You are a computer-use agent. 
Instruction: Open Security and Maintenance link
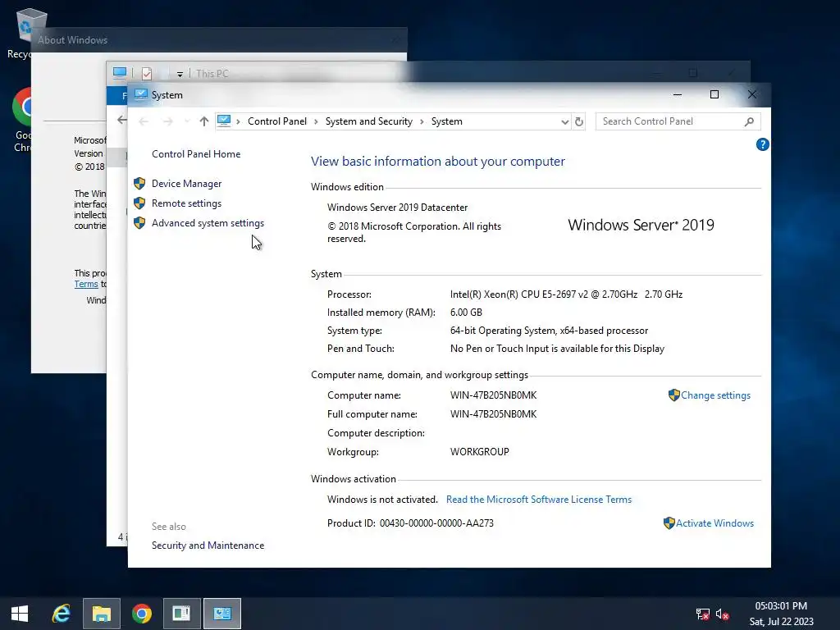coord(208,546)
